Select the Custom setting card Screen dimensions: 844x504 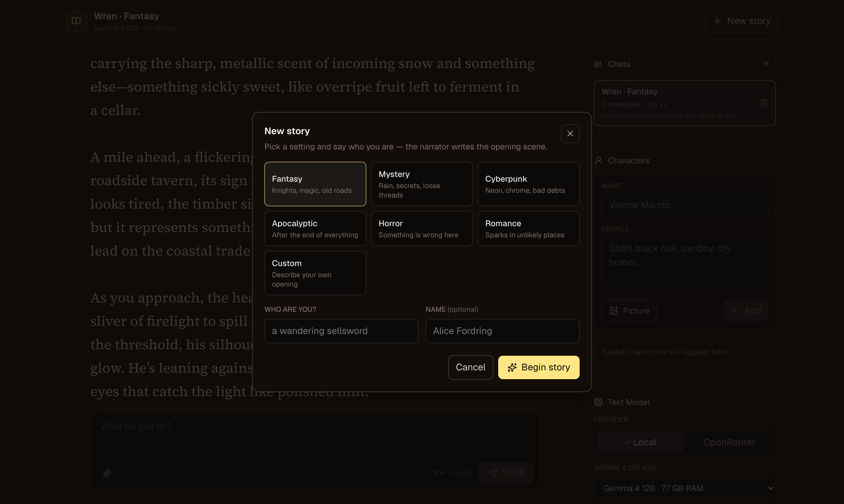pyautogui.click(x=315, y=273)
